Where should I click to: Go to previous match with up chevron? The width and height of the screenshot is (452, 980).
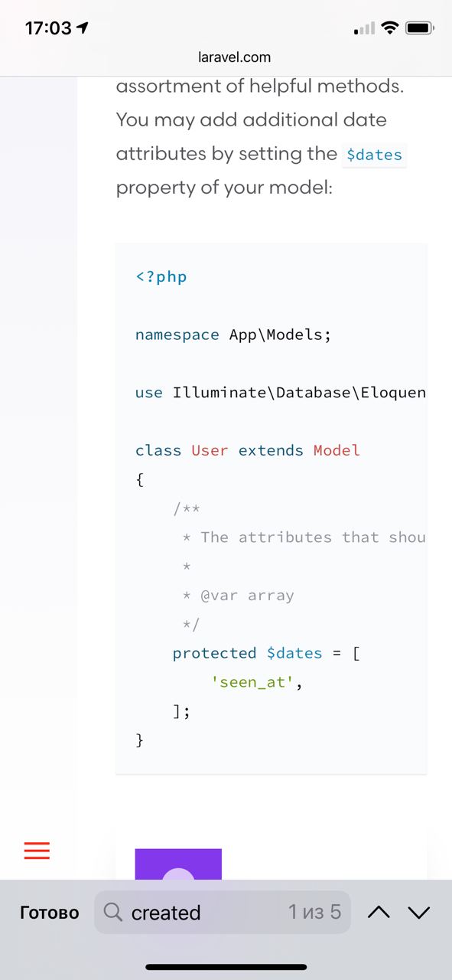379,912
